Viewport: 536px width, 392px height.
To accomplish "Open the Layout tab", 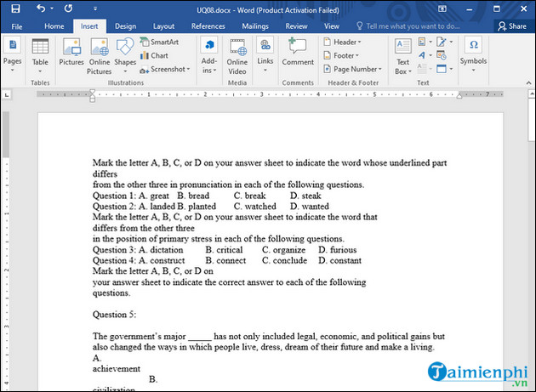I will tap(163, 26).
